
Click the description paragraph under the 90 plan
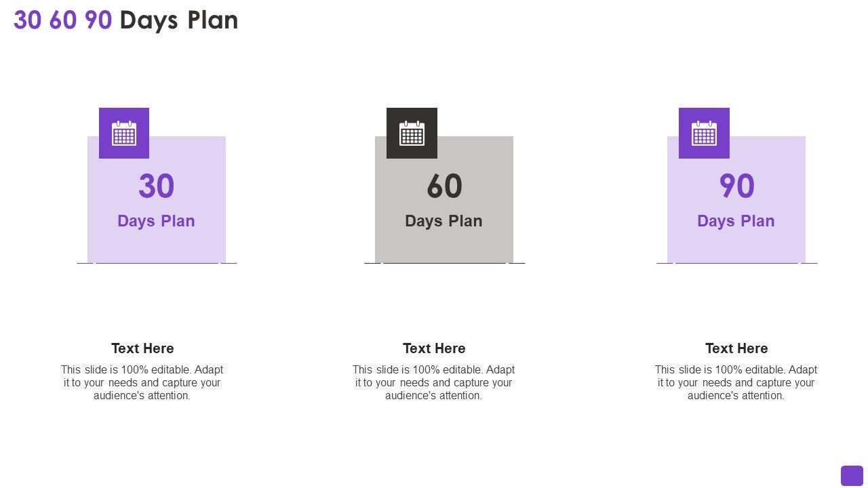[x=736, y=383]
